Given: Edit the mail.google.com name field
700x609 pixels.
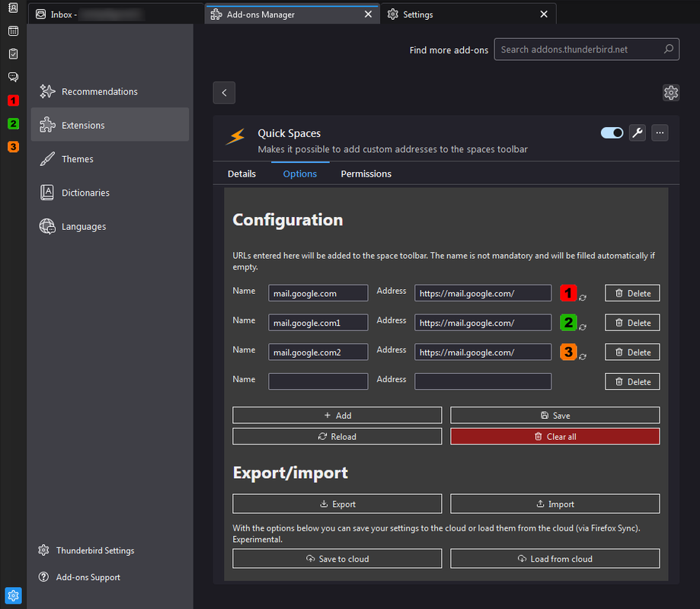Looking at the screenshot, I should (318, 293).
